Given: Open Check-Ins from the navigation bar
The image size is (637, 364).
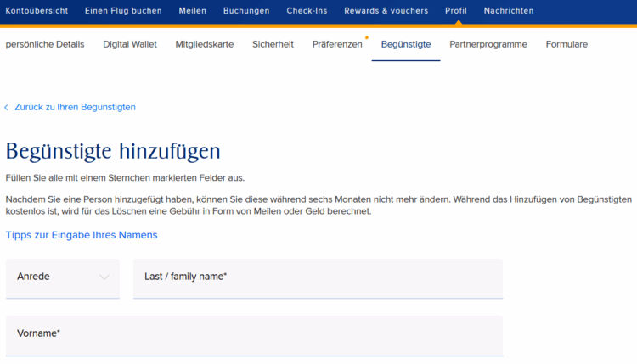Looking at the screenshot, I should pyautogui.click(x=307, y=11).
